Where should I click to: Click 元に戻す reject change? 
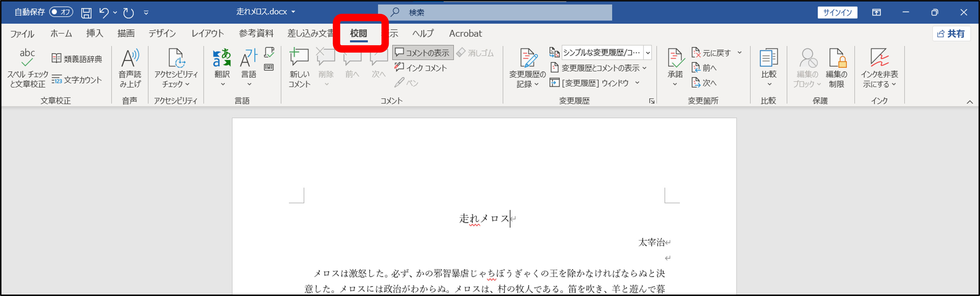point(711,53)
